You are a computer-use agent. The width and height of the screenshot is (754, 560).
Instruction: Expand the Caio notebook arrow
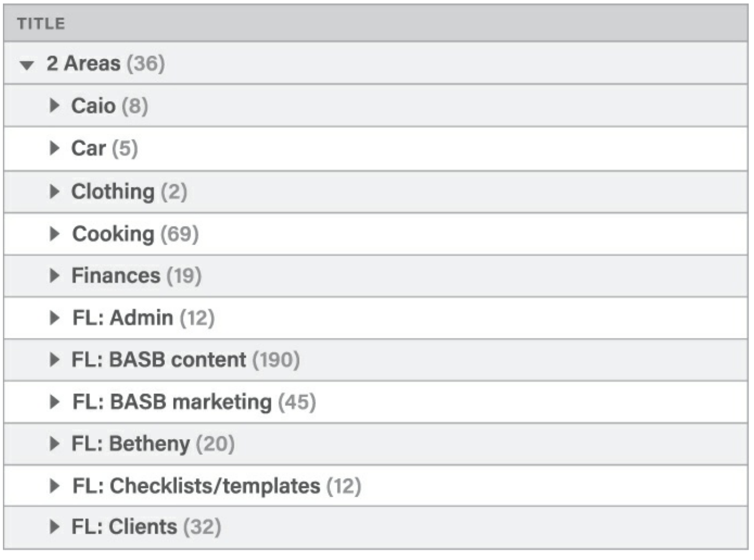(x=55, y=106)
